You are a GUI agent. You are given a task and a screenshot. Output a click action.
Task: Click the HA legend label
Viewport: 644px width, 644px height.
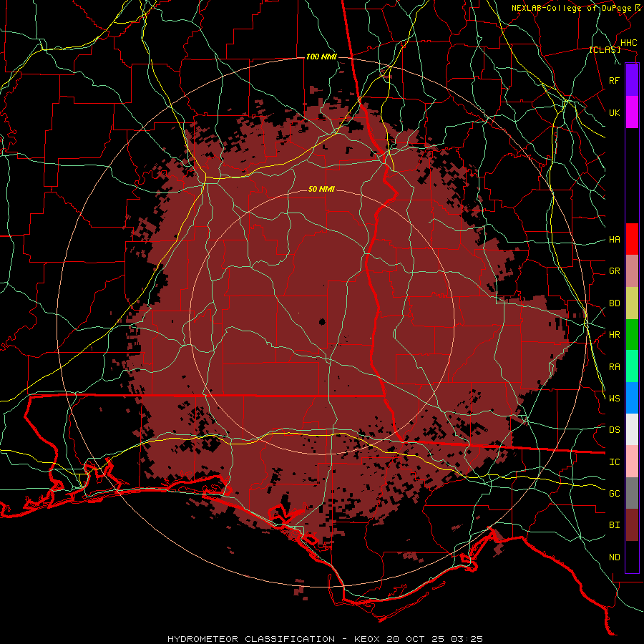point(615,240)
